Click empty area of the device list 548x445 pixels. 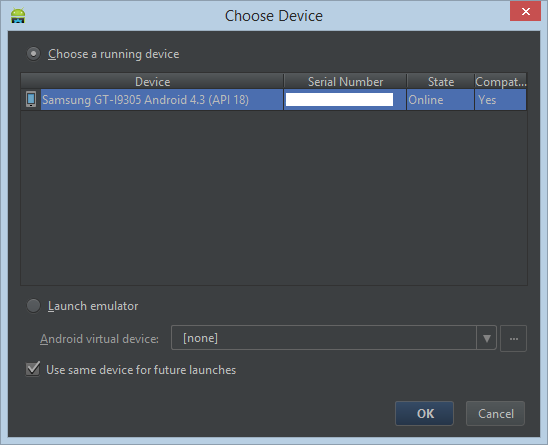pos(274,198)
